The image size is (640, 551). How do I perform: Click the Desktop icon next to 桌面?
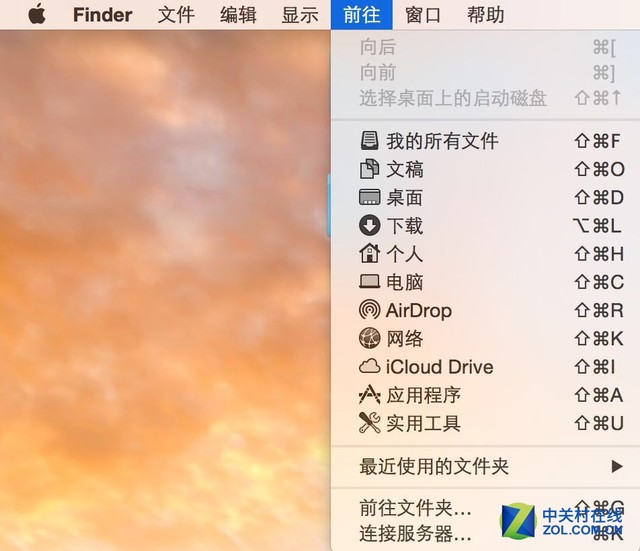pos(370,198)
